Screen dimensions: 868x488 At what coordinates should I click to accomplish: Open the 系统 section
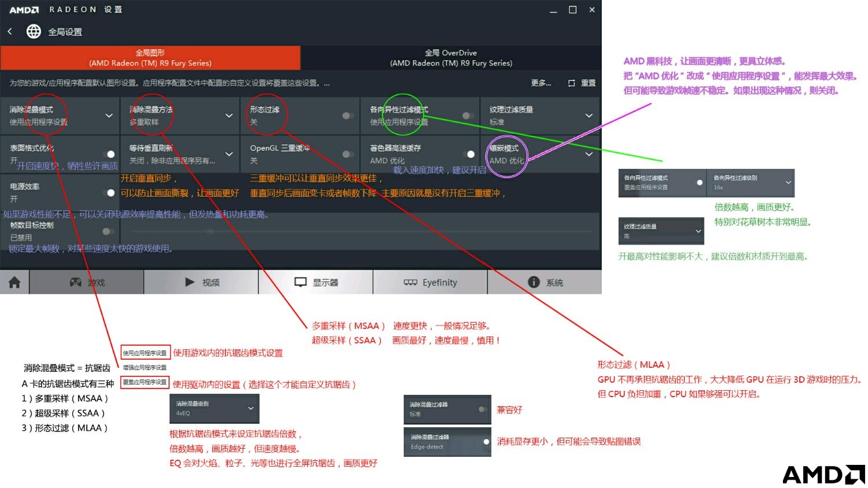pos(545,282)
